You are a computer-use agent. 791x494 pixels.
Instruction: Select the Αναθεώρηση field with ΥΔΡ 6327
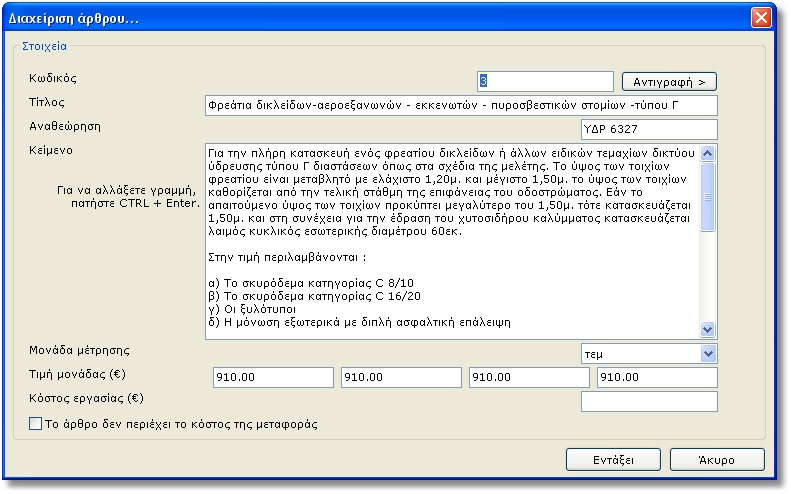click(649, 129)
